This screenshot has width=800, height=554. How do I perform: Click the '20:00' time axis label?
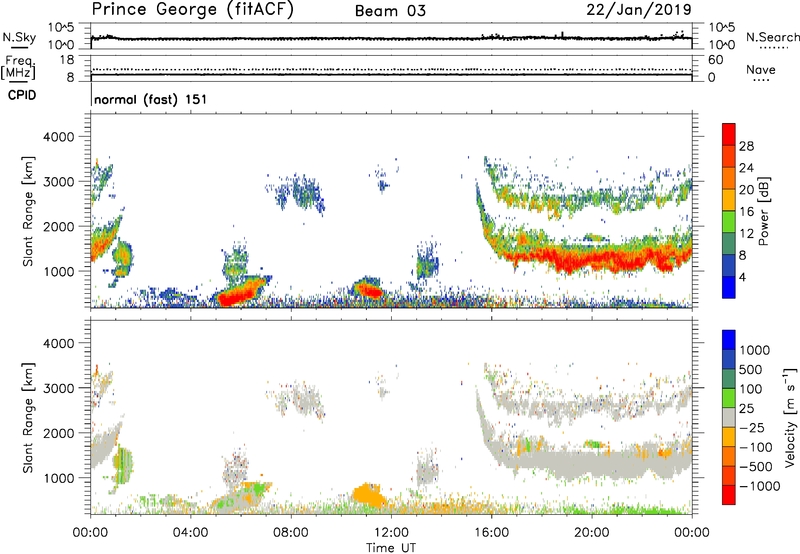coord(591,533)
